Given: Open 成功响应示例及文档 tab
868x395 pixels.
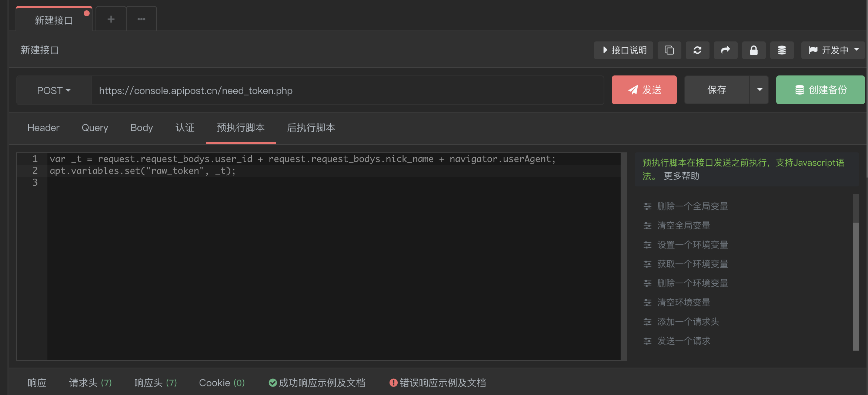Looking at the screenshot, I should (x=317, y=383).
